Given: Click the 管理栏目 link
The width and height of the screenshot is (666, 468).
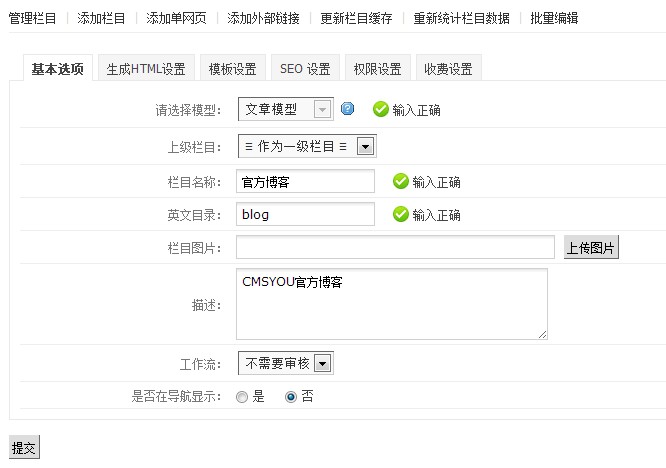Looking at the screenshot, I should coord(33,18).
